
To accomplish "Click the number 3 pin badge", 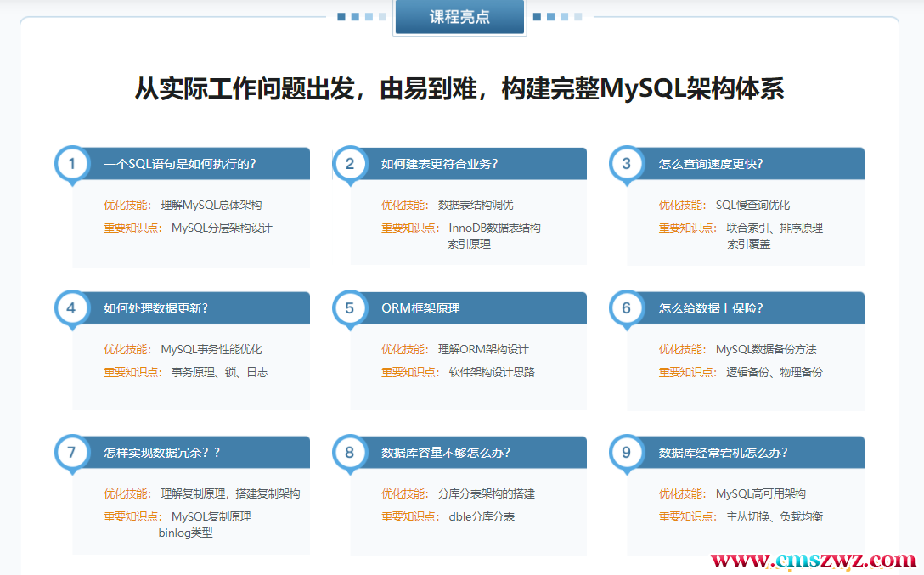I will point(627,164).
